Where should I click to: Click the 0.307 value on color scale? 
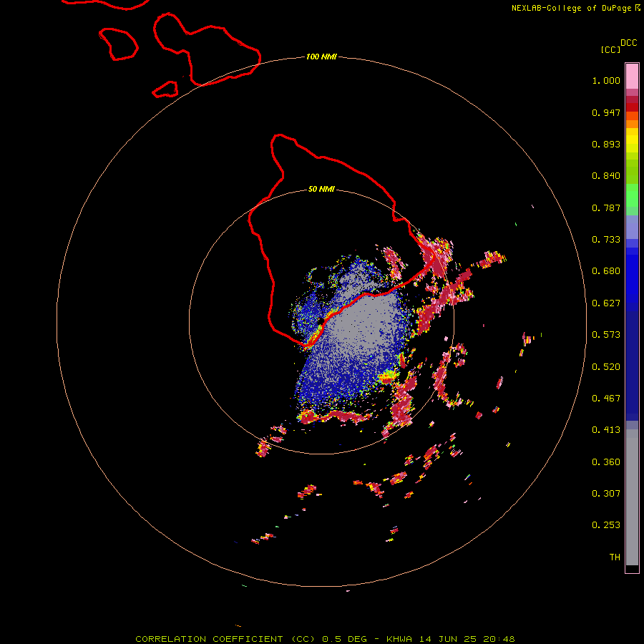(606, 494)
